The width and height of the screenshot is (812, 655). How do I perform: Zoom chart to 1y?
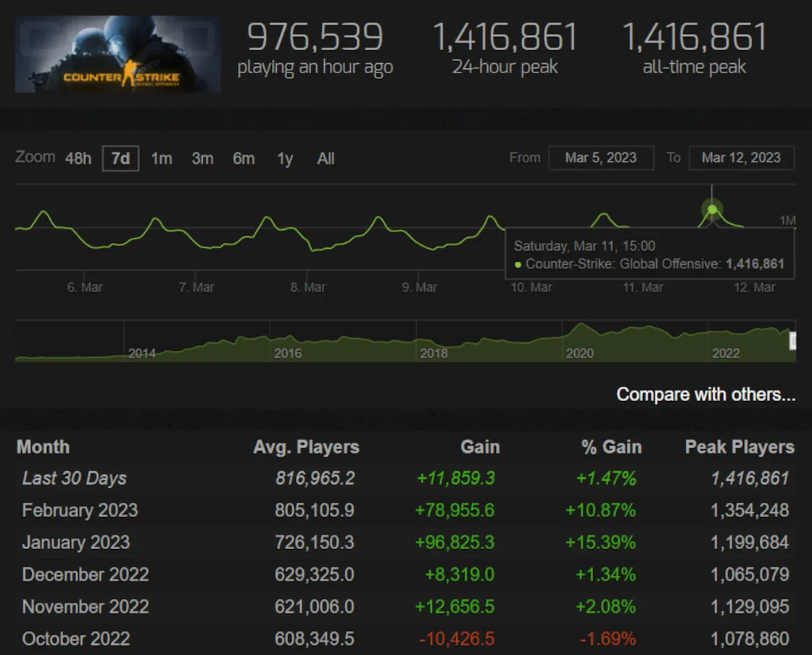[x=285, y=158]
